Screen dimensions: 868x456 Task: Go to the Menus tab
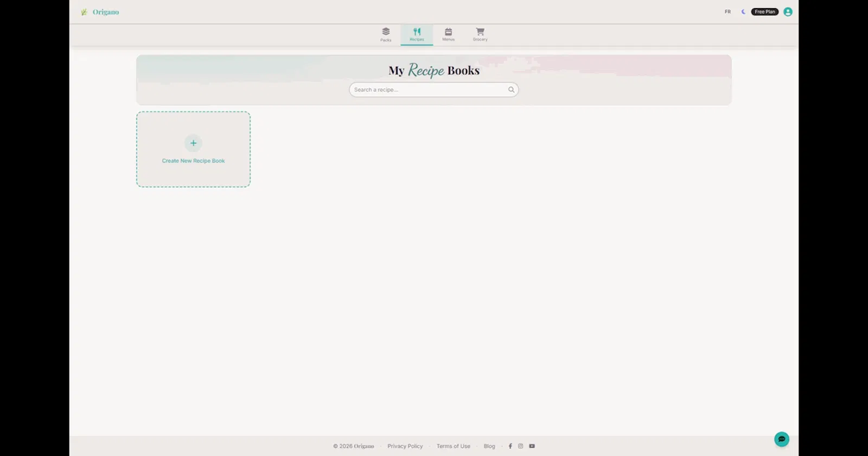(448, 35)
